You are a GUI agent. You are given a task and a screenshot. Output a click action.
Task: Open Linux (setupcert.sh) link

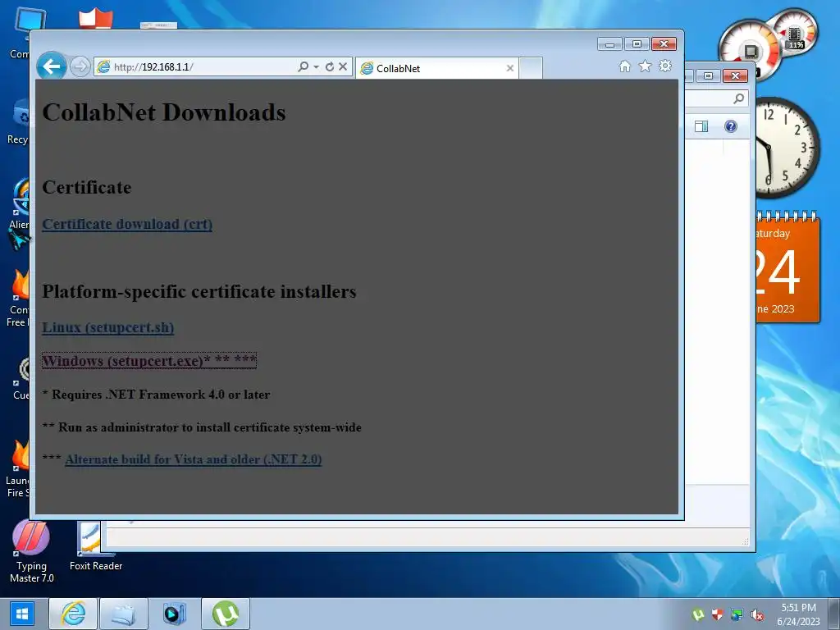pyautogui.click(x=108, y=327)
